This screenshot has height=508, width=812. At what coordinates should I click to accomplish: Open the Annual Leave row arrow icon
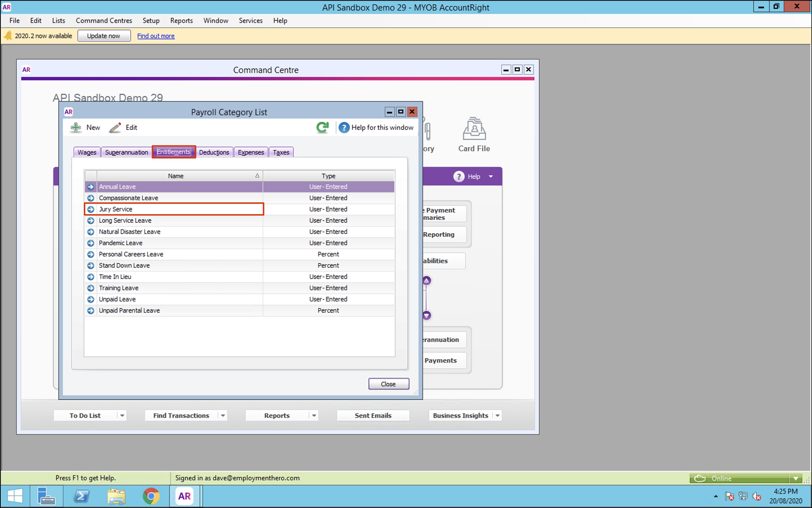pos(91,187)
